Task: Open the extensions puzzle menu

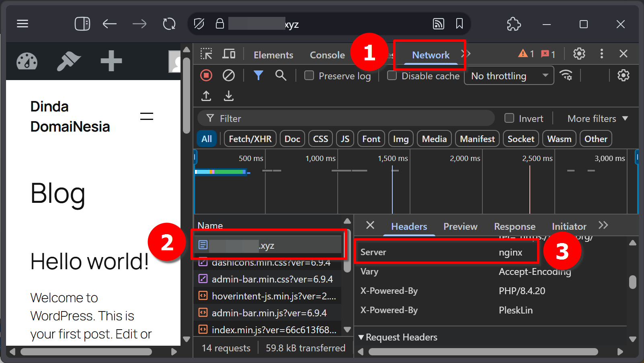Action: (514, 24)
